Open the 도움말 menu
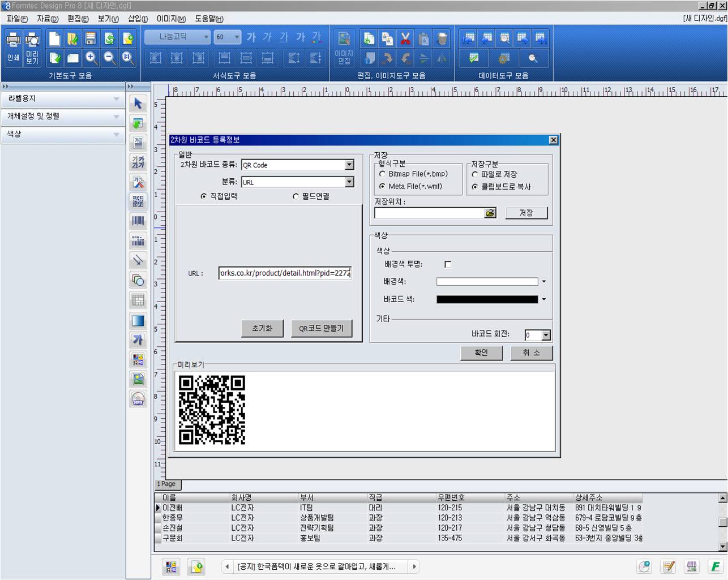The width and height of the screenshot is (728, 580). tap(209, 19)
